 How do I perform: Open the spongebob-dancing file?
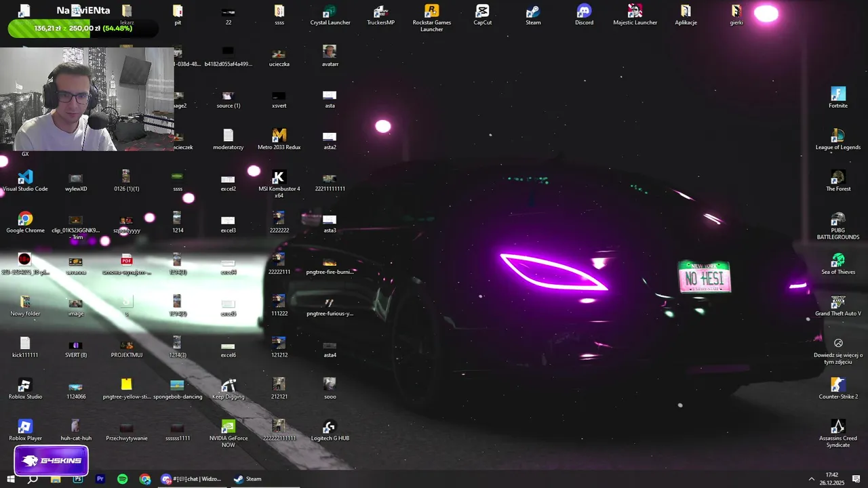178,389
